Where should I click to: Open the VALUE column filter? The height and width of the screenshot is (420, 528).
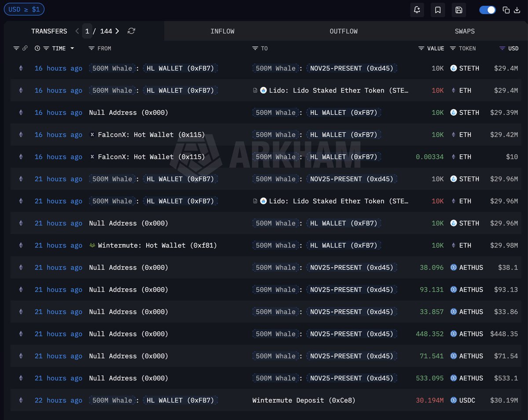coord(422,48)
